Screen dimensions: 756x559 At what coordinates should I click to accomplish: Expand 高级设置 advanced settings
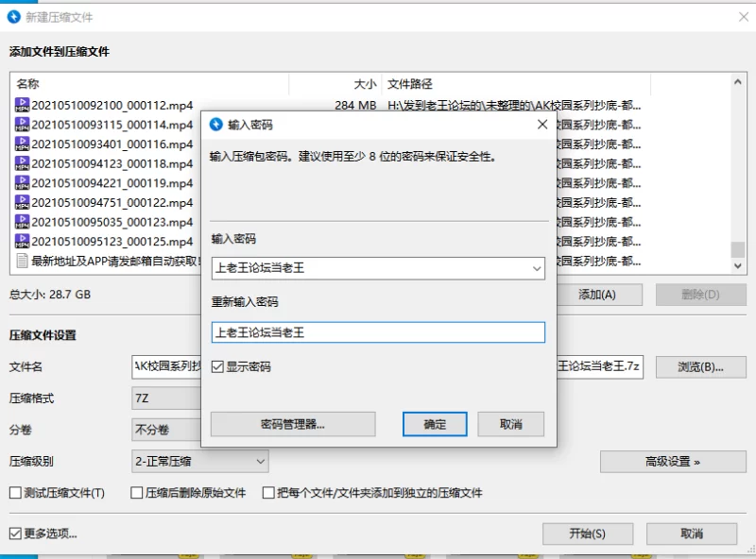(x=673, y=462)
